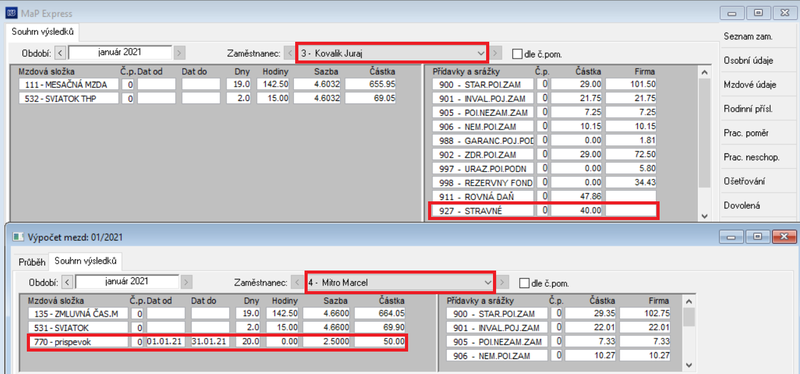Click '927 - STRAVNÉ' deduction entry
Screen dimensions: 800x374
coord(483,210)
